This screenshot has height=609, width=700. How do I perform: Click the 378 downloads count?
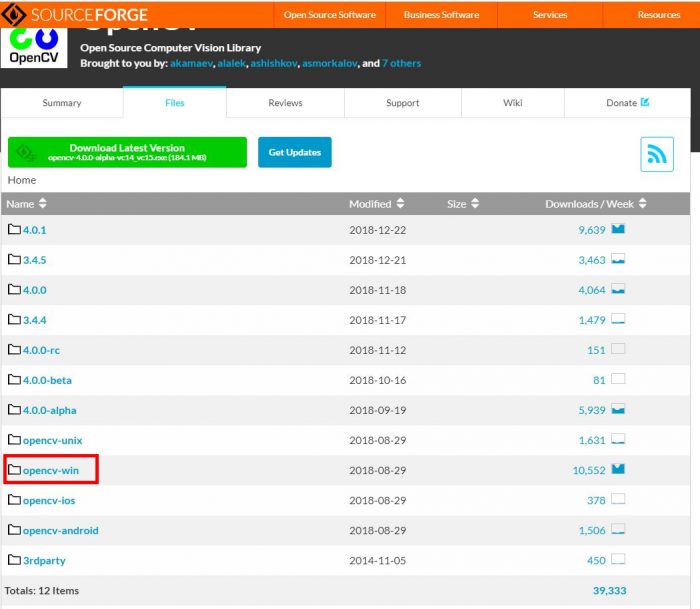pos(596,500)
